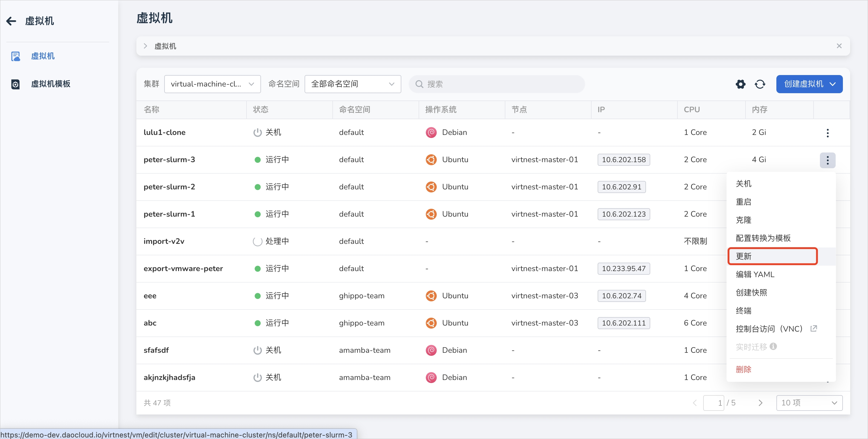Go to previous page arrow

694,403
